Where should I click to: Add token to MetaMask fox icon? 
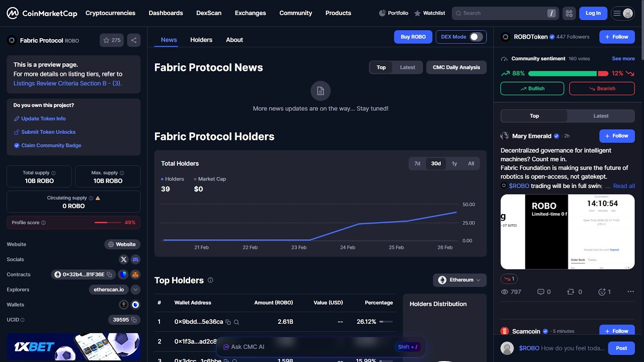(x=135, y=275)
